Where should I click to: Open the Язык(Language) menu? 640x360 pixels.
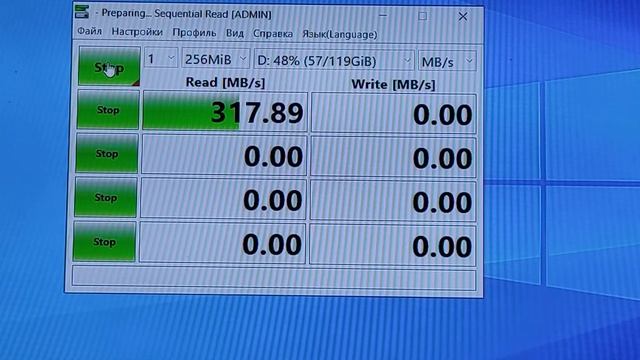(x=340, y=34)
